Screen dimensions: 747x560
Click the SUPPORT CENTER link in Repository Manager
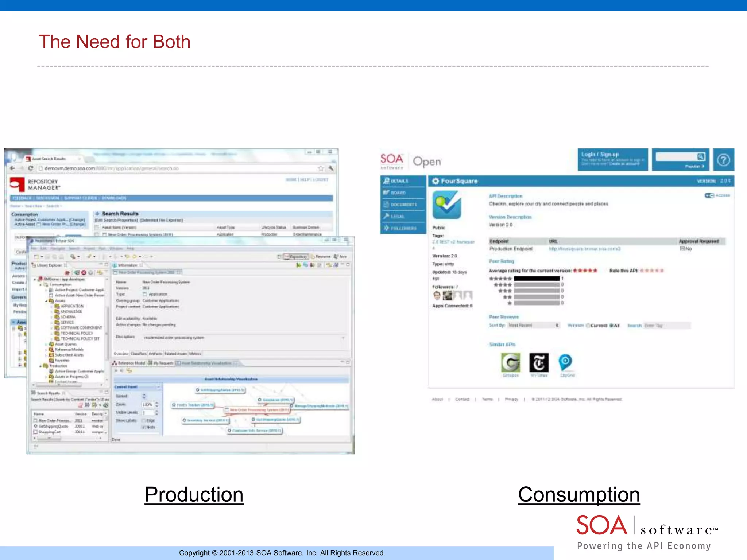(81, 198)
